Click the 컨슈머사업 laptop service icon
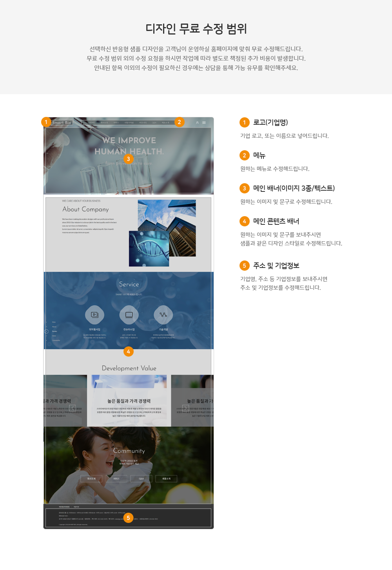The image size is (392, 570). pos(129,315)
